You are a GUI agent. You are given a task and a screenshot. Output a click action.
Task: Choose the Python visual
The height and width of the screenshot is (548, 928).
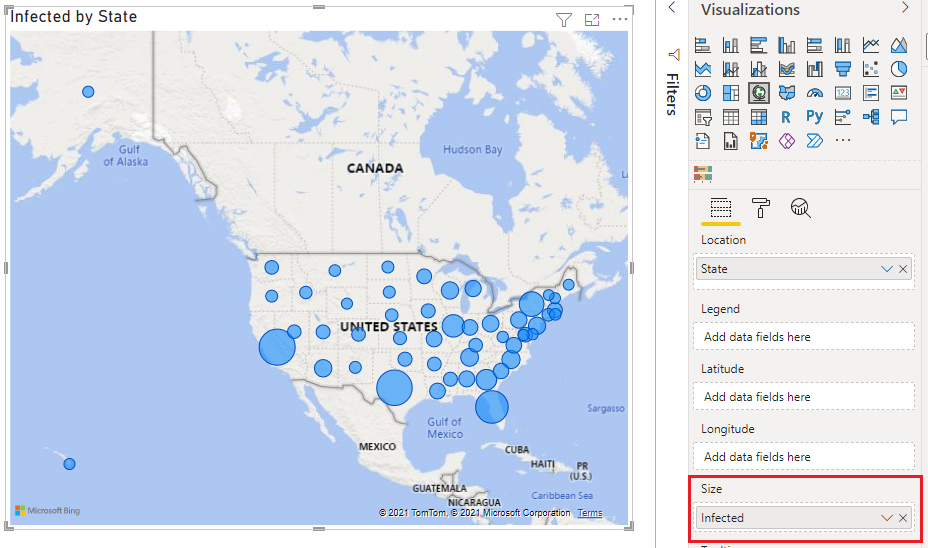pos(814,117)
